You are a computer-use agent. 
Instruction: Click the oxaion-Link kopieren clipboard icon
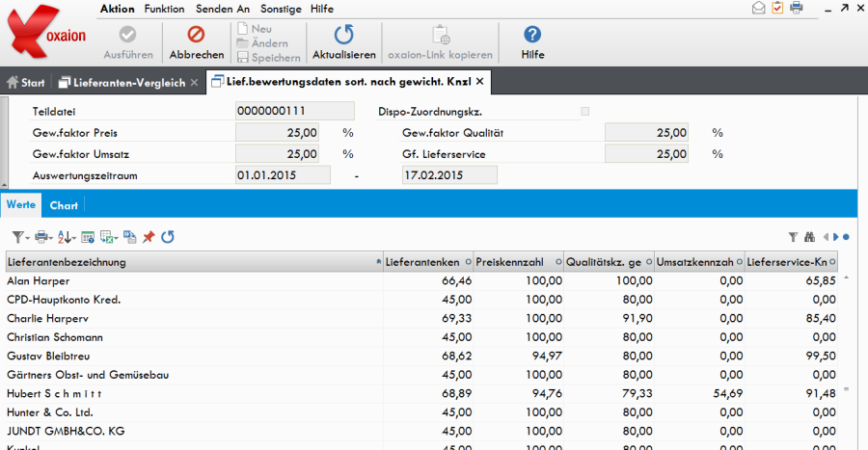(x=441, y=35)
